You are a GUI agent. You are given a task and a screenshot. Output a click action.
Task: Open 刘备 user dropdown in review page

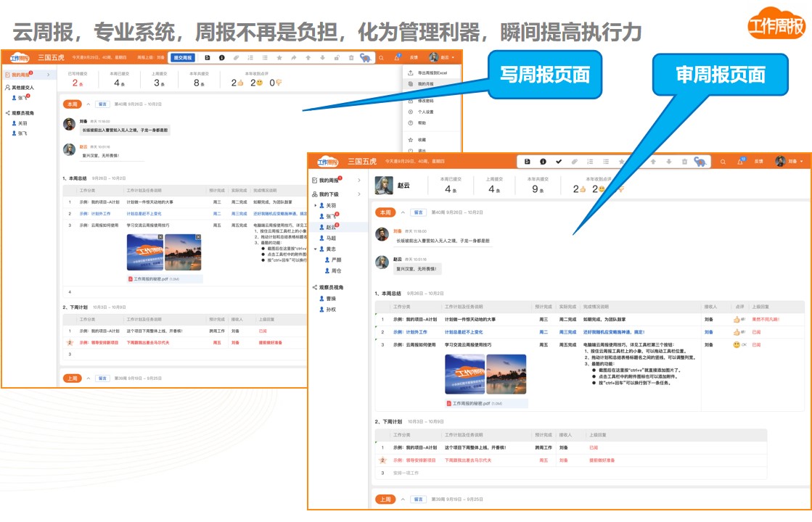point(790,161)
